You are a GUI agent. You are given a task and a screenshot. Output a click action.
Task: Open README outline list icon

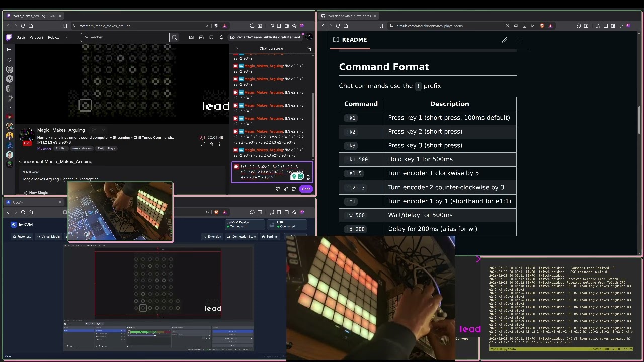(519, 40)
